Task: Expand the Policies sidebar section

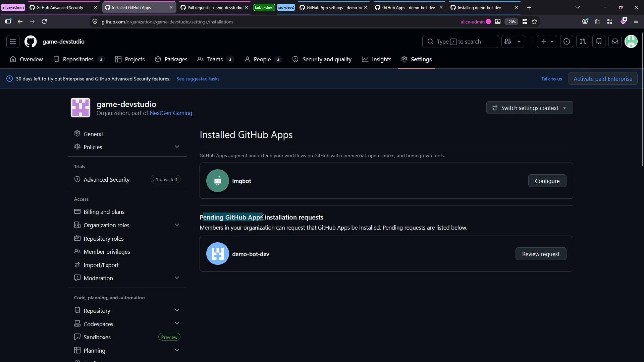Action: click(x=127, y=147)
